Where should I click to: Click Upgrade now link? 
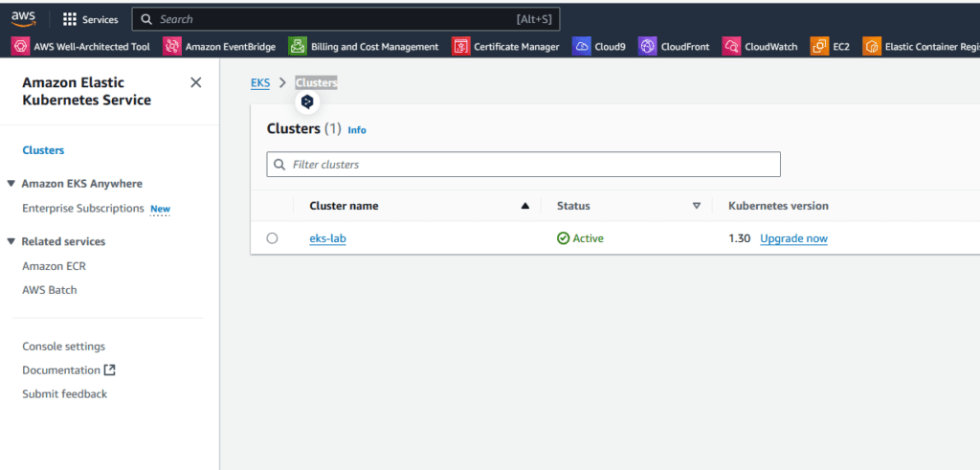pos(793,238)
